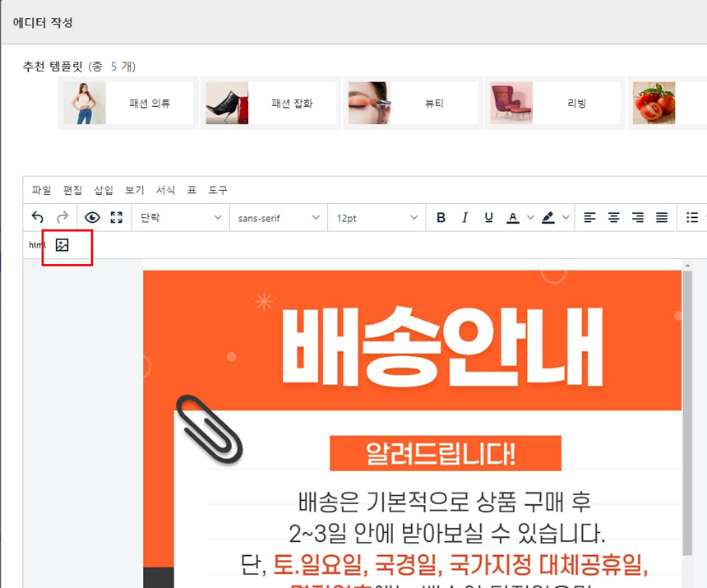Viewport: 707px width, 588px height.
Task: Open the 표 menu
Action: (x=192, y=190)
